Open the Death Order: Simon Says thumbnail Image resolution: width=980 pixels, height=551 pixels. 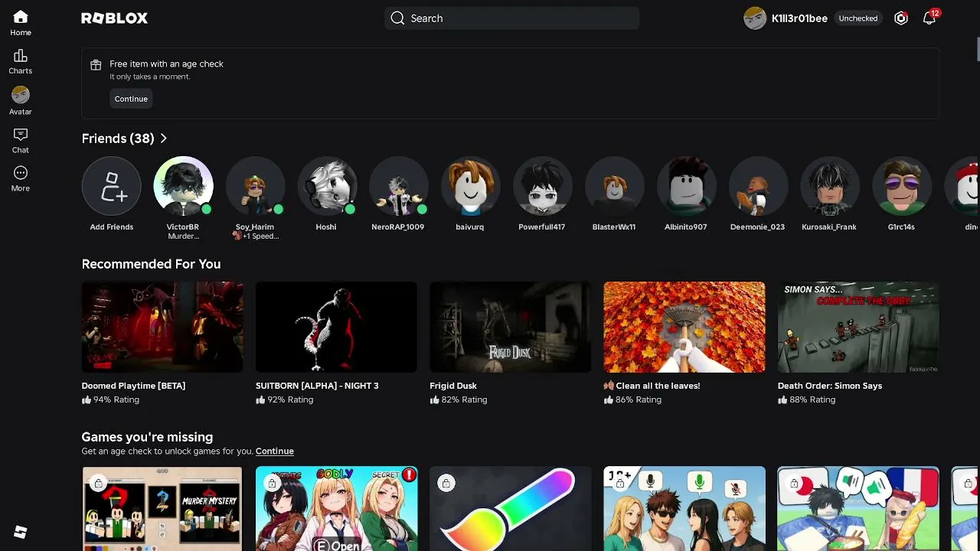858,327
